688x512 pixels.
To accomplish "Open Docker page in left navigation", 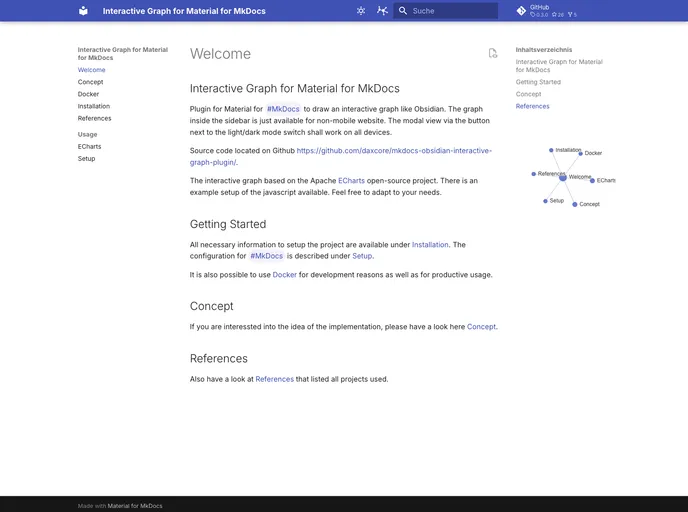I will pos(88,94).
